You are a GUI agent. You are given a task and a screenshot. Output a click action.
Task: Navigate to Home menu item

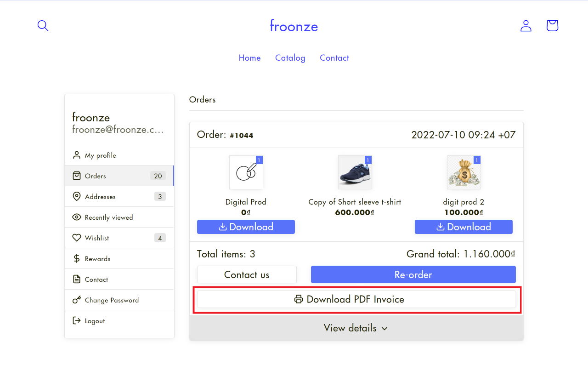click(x=249, y=58)
